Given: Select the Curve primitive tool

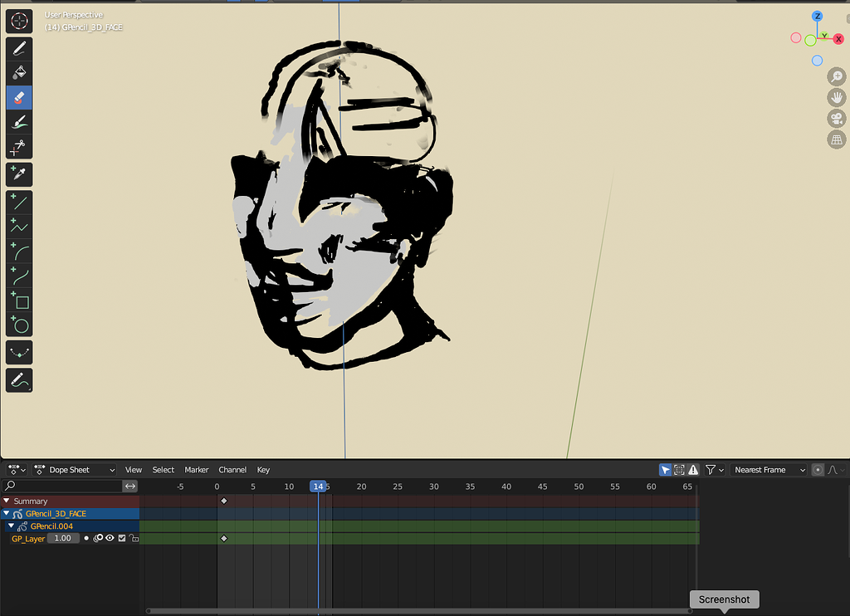Looking at the screenshot, I should pos(19,276).
